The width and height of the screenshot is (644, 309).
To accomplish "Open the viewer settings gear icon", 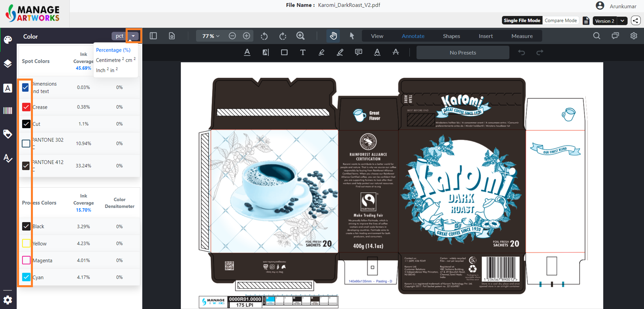I will click(634, 36).
